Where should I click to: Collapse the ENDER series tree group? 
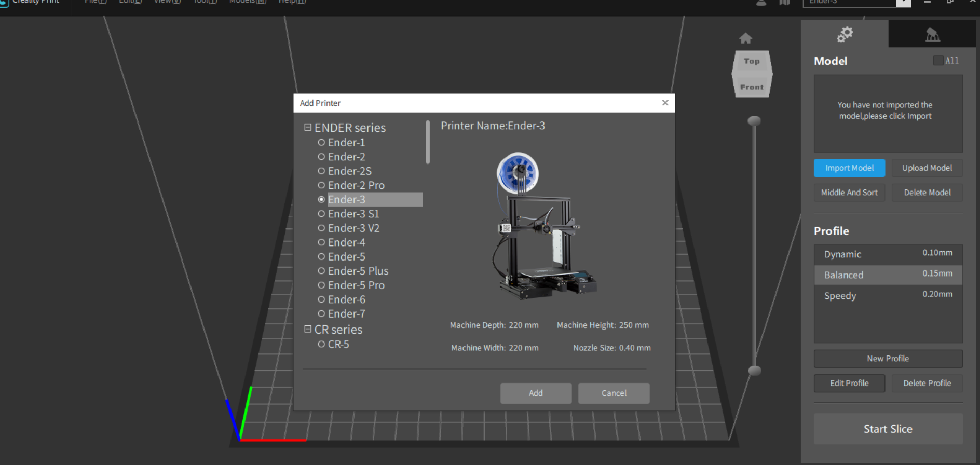click(308, 127)
